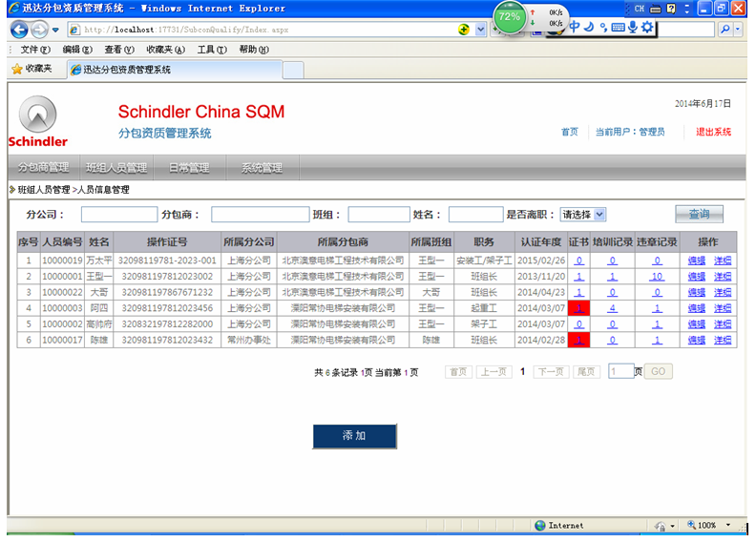Click 编辑 link for 万太平 row
This screenshot has width=756, height=542.
(x=696, y=261)
